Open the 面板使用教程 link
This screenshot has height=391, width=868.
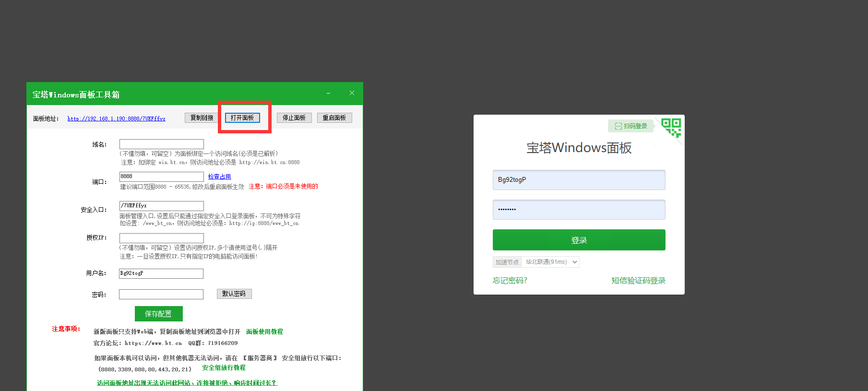264,332
